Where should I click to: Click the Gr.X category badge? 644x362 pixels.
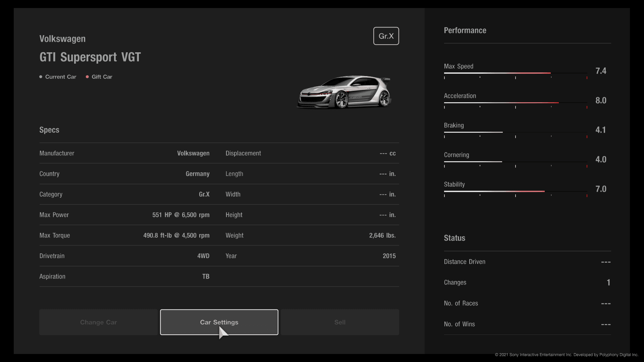[386, 36]
